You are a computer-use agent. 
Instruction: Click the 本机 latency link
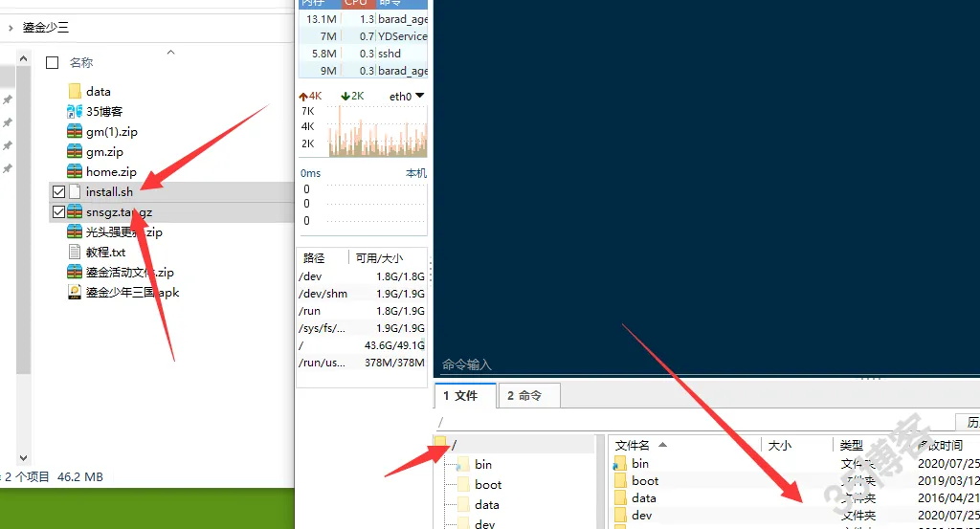[416, 173]
